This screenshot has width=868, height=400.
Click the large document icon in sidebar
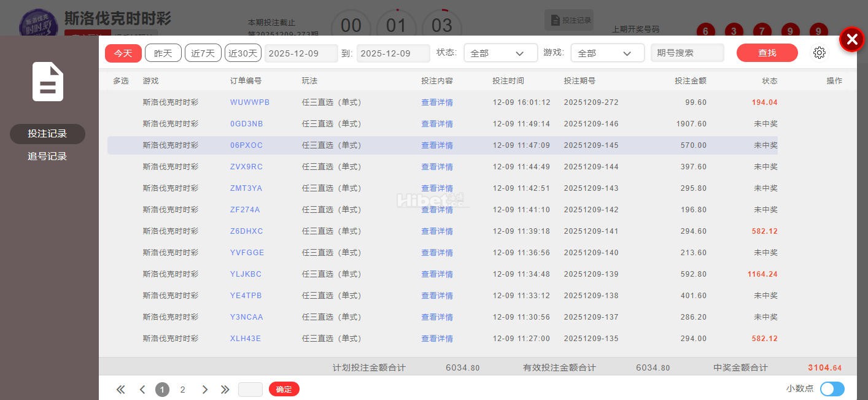(x=48, y=82)
